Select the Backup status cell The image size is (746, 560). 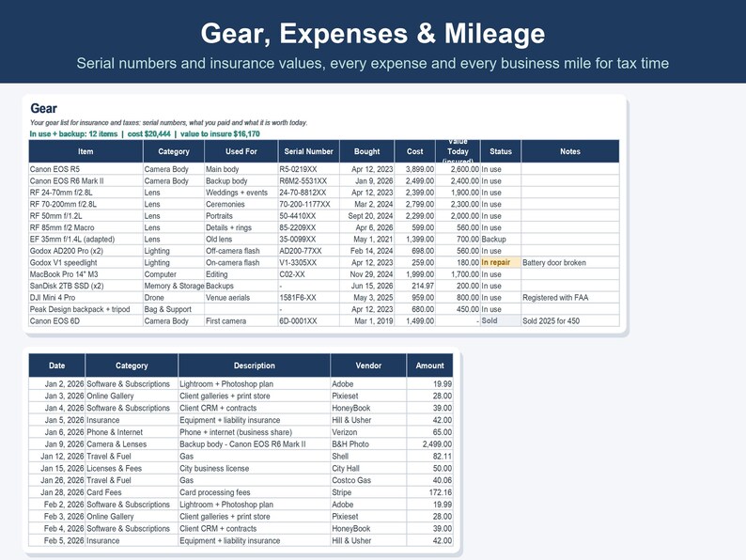[501, 239]
